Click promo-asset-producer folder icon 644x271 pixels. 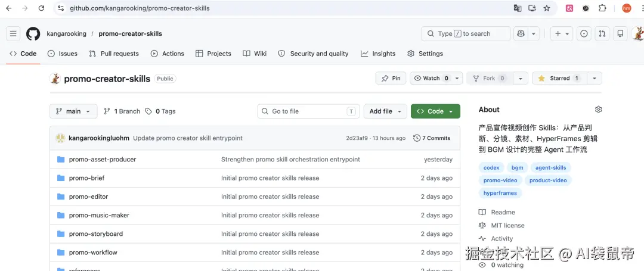(x=61, y=159)
